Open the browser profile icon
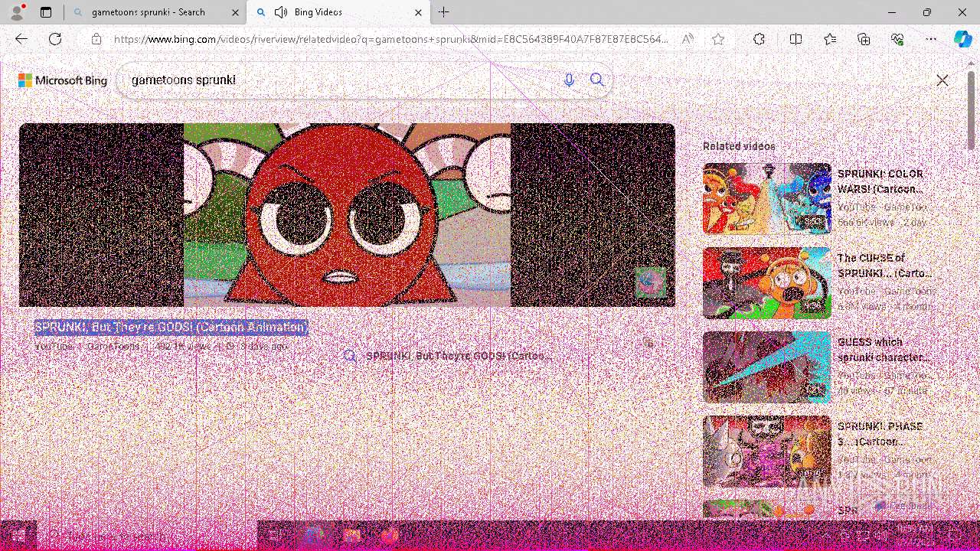 coord(17,12)
